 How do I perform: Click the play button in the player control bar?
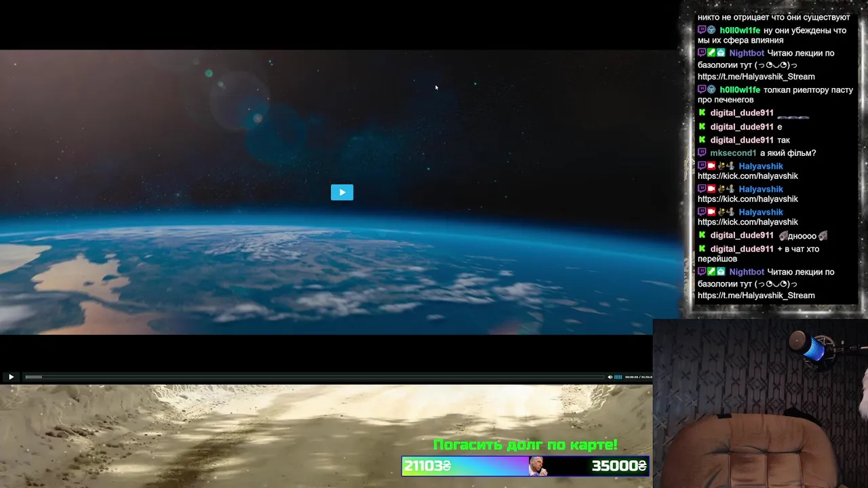click(x=11, y=377)
